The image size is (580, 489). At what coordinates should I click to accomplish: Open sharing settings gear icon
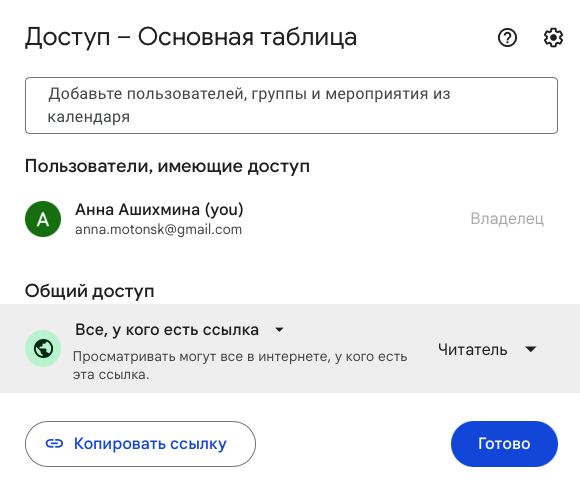tap(553, 37)
